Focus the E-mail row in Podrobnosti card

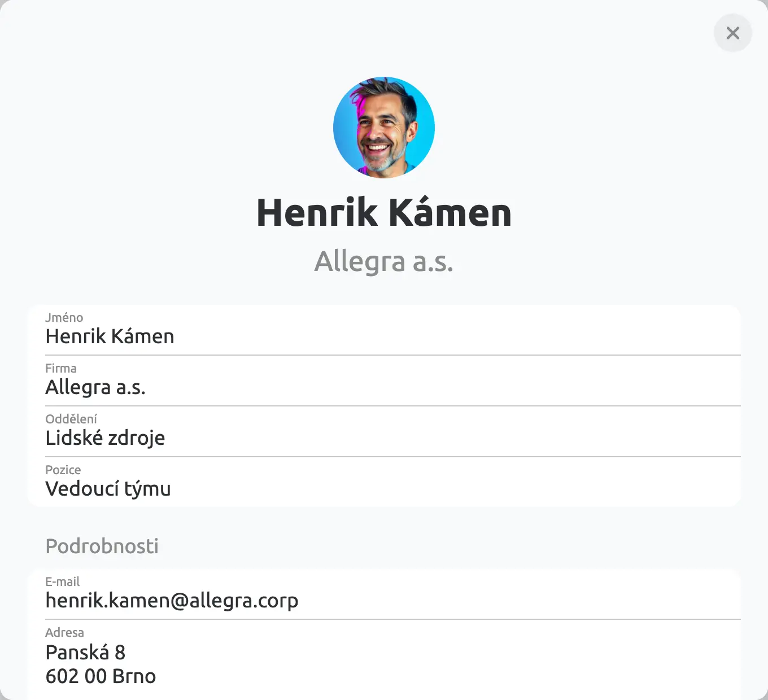click(x=384, y=594)
